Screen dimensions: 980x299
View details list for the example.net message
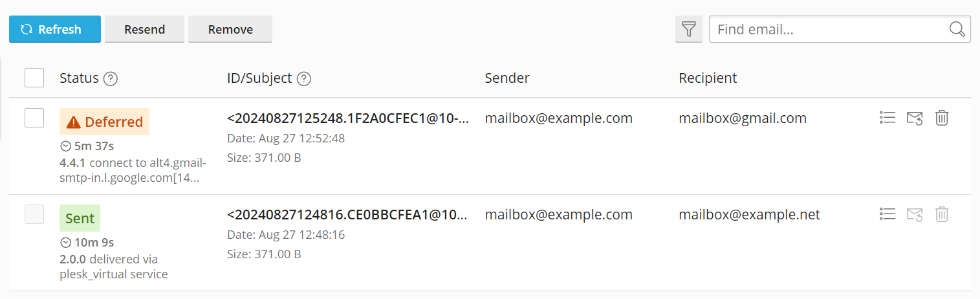(x=887, y=214)
